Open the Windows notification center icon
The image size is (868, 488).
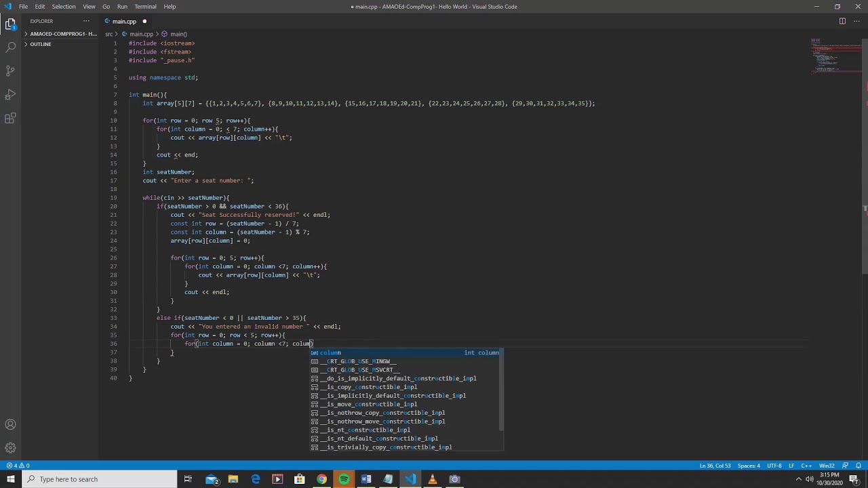(854, 479)
